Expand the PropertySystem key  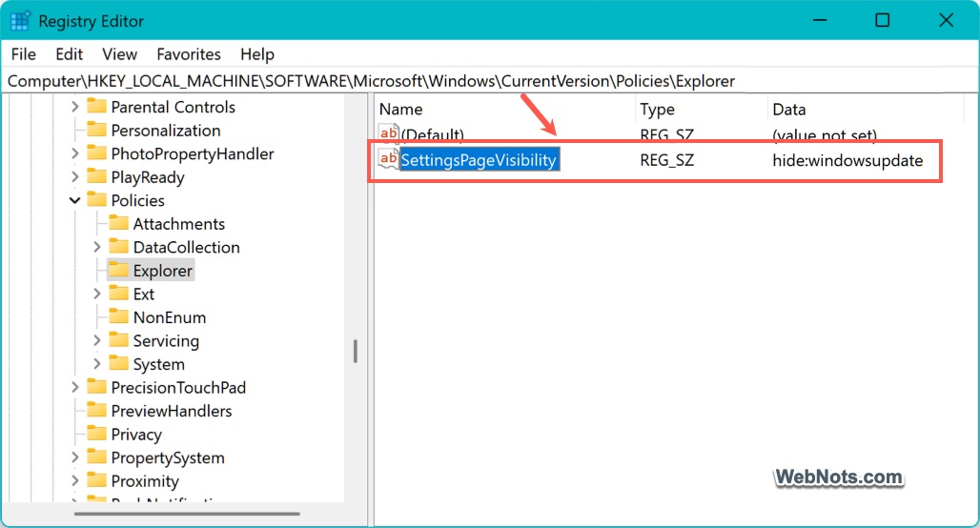point(75,457)
